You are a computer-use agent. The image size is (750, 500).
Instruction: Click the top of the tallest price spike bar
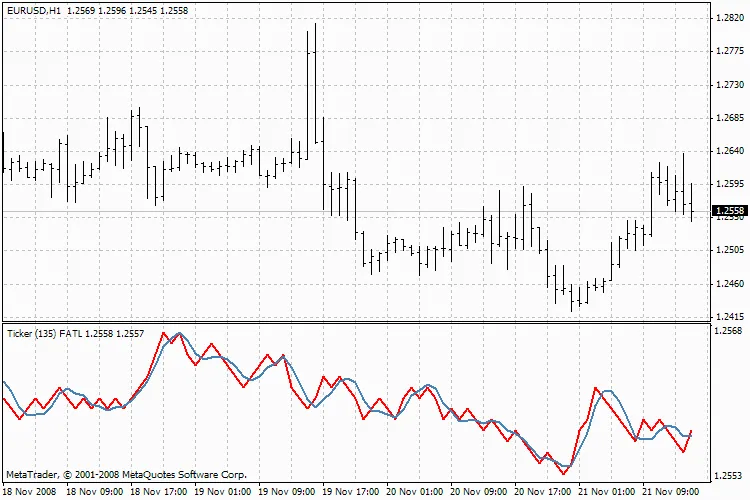coord(315,24)
